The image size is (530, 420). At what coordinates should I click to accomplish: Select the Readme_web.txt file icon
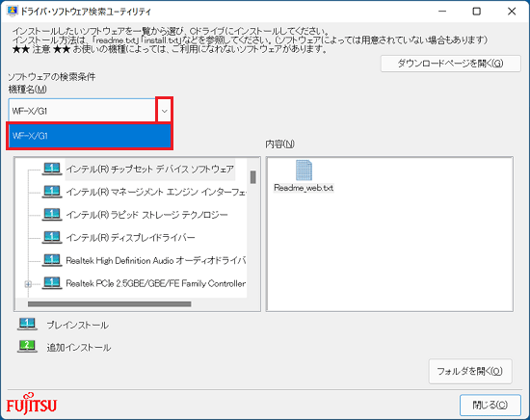pyautogui.click(x=304, y=171)
